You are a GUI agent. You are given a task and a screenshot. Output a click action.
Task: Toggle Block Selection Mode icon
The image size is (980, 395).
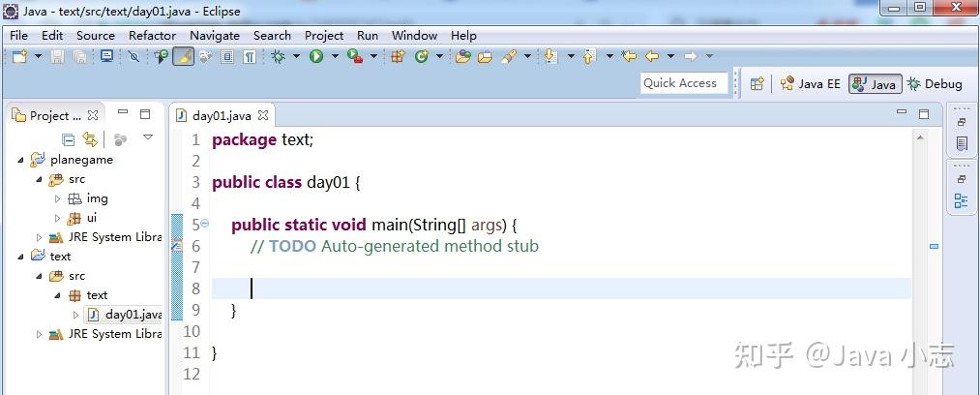[227, 57]
